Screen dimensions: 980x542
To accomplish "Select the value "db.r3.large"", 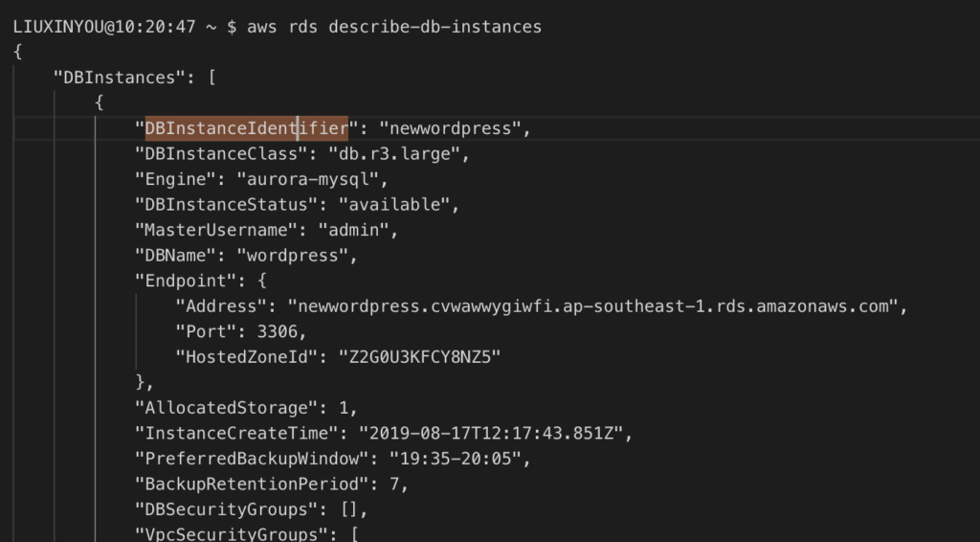I will click(394, 154).
